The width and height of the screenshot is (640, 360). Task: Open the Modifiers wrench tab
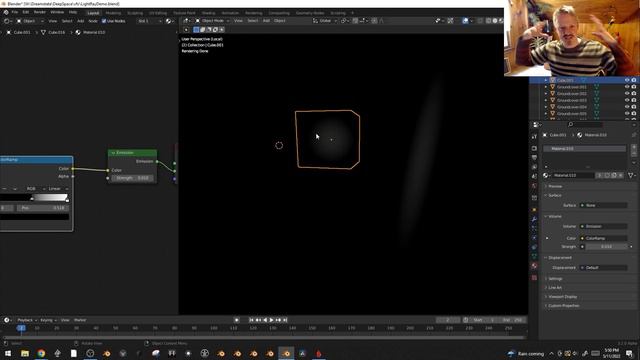coord(534,219)
